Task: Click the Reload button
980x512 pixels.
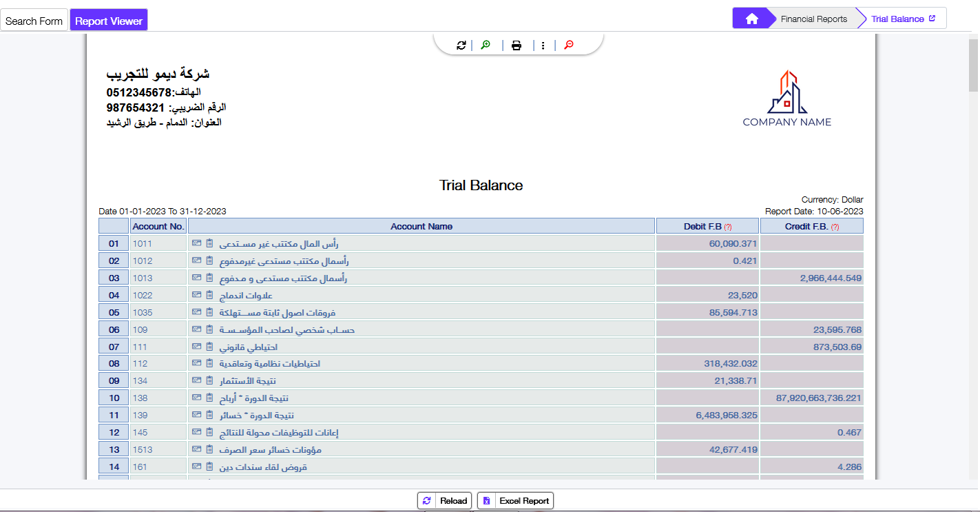Action: pos(446,501)
